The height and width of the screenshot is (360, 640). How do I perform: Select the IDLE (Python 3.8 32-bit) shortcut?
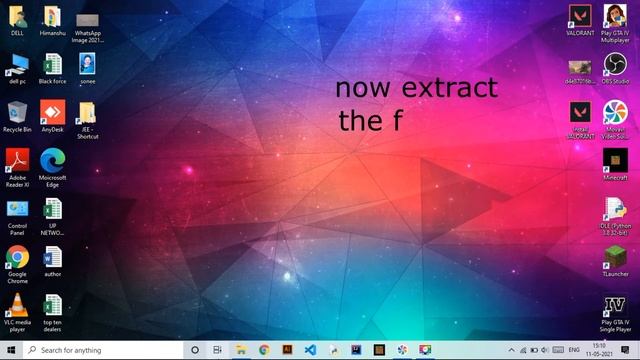(615, 216)
